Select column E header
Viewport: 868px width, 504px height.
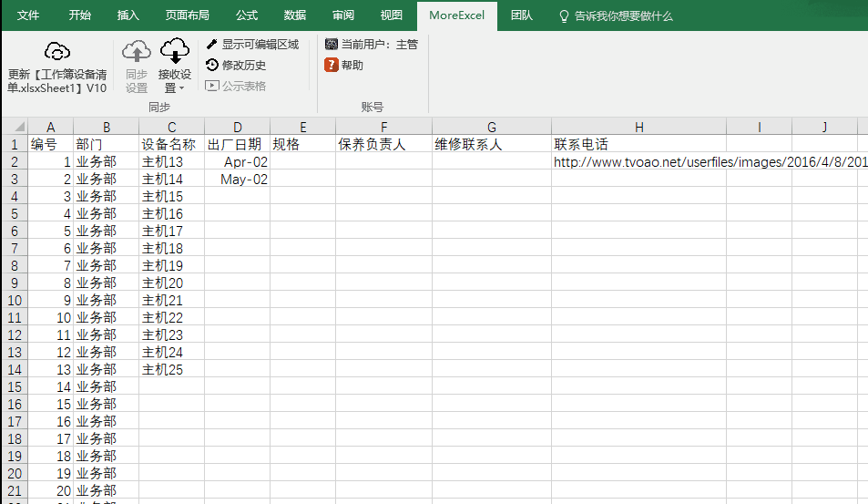[x=302, y=127]
